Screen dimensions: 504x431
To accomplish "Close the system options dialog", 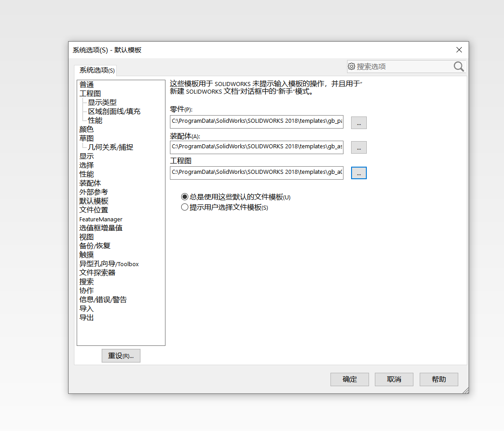I will [x=459, y=50].
